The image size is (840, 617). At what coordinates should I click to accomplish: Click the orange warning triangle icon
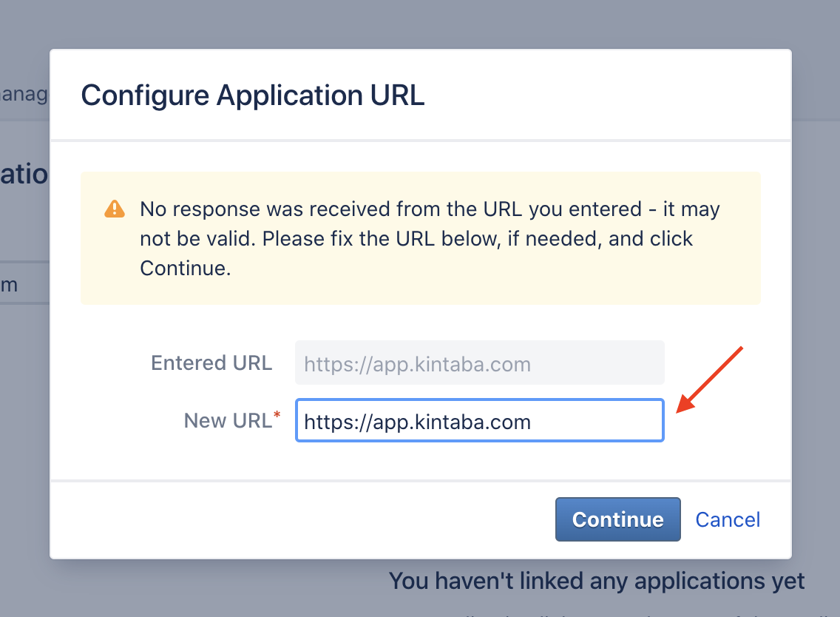[114, 209]
